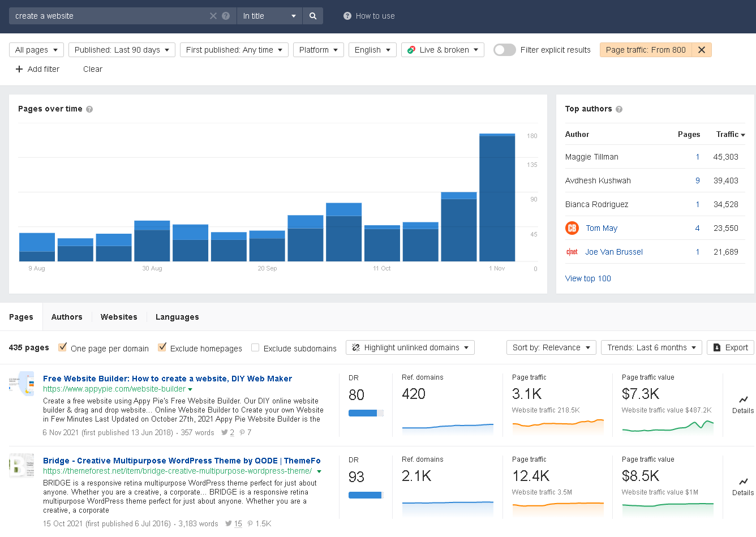Click the plus Add filter icon
The width and height of the screenshot is (756, 537).
point(19,69)
